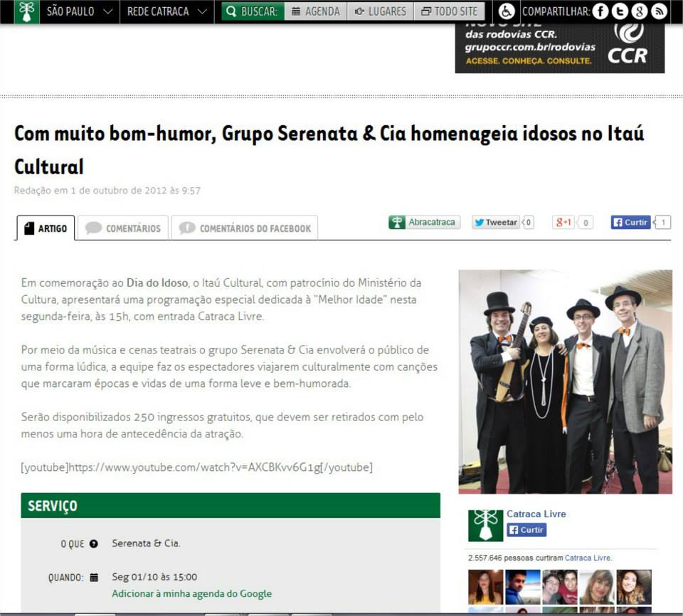Open the RSS feed icon
This screenshot has height=616, width=683.
point(659,11)
